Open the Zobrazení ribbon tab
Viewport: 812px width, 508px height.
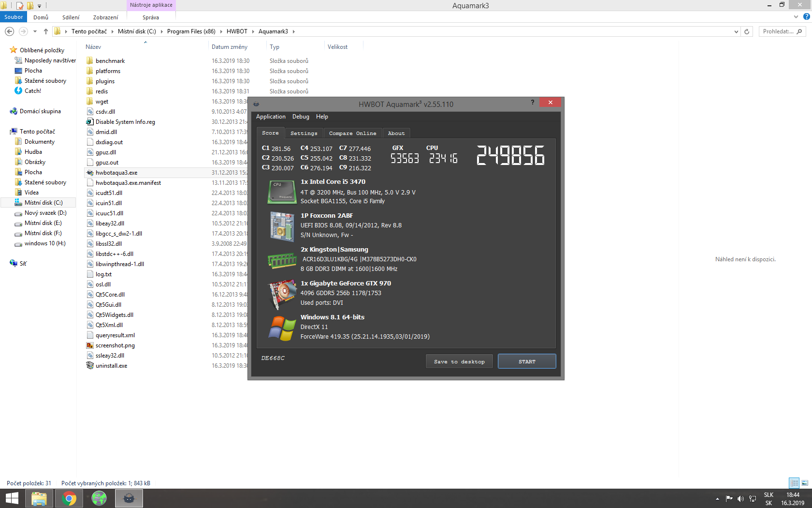[105, 17]
